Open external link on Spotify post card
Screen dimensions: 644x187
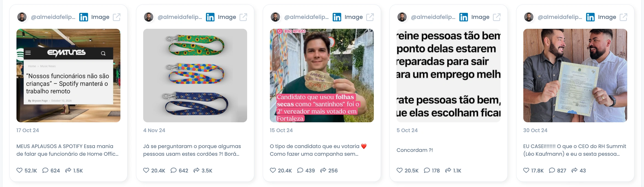pyautogui.click(x=117, y=17)
